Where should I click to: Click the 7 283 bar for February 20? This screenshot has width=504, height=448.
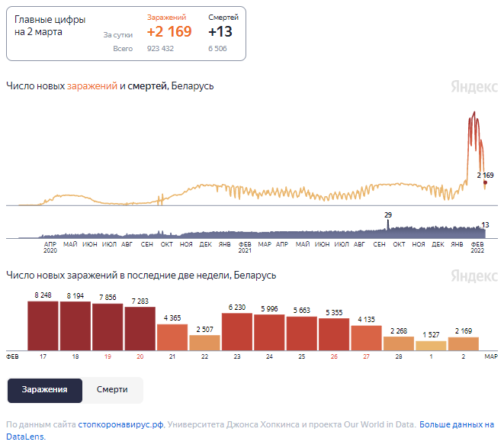coord(140,328)
